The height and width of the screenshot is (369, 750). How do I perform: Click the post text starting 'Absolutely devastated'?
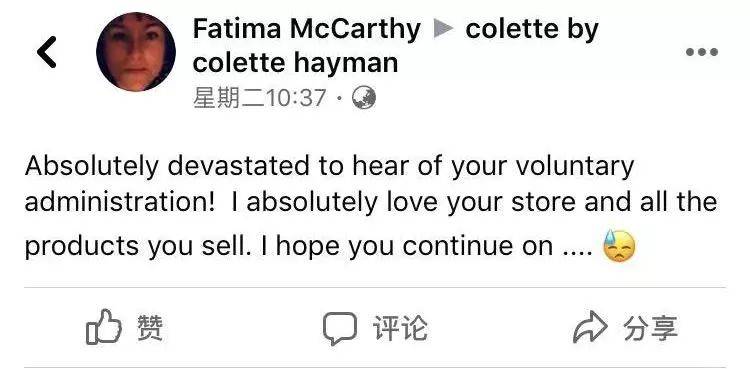(x=371, y=206)
